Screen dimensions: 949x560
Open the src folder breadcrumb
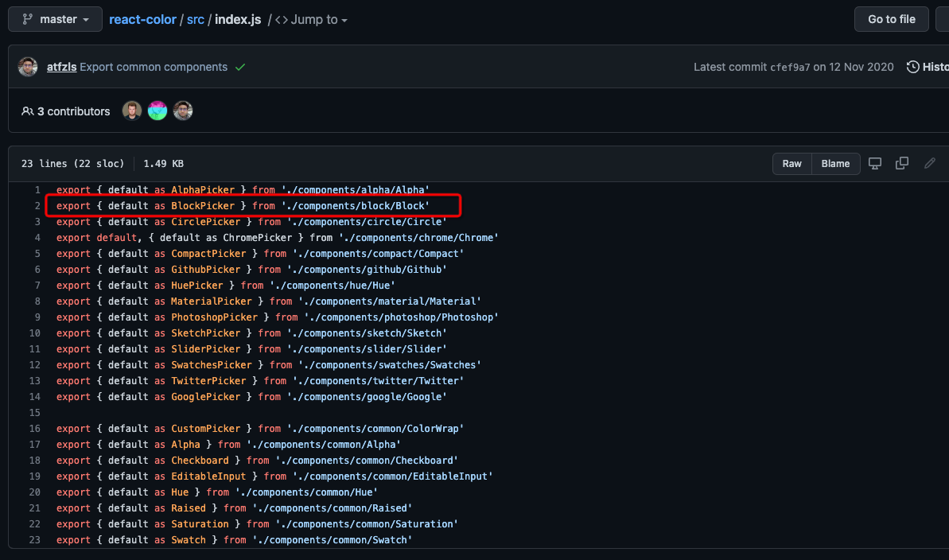[x=196, y=19]
